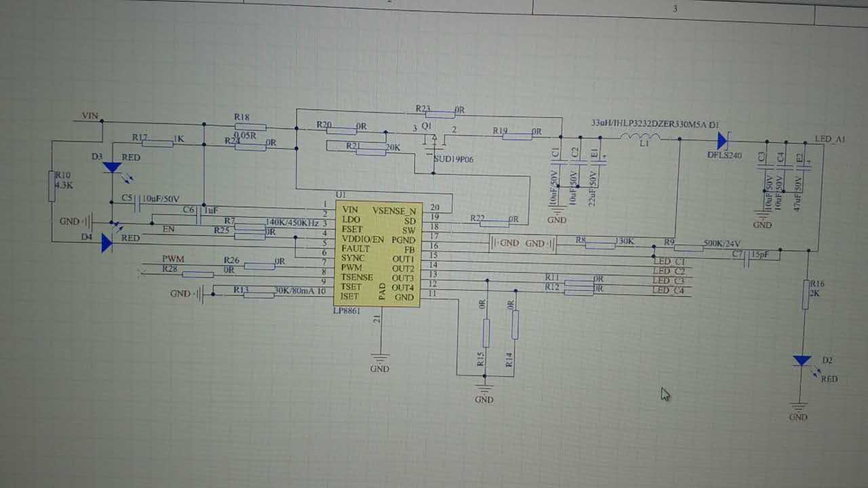Click the LP8861 part name below U1
The image size is (868, 488).
[x=347, y=310]
